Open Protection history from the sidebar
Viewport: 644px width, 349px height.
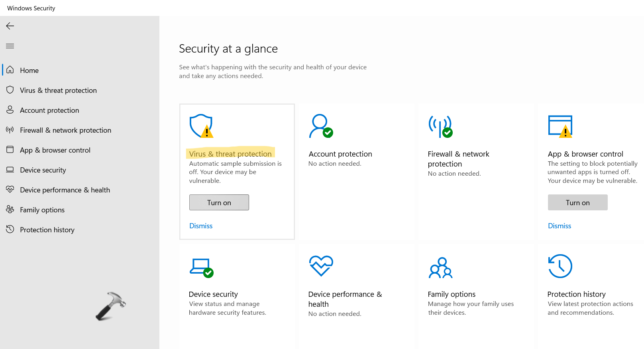click(47, 230)
